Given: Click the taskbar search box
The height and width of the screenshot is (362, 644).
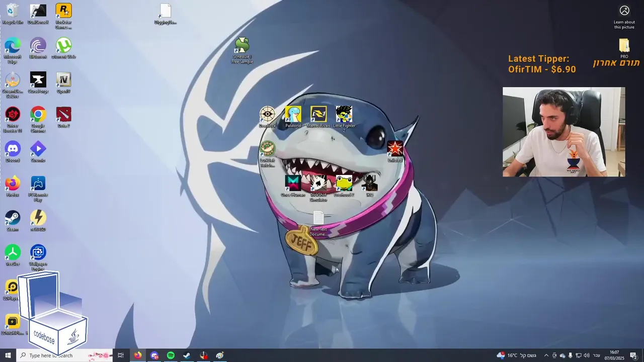Looking at the screenshot, I should [64, 355].
